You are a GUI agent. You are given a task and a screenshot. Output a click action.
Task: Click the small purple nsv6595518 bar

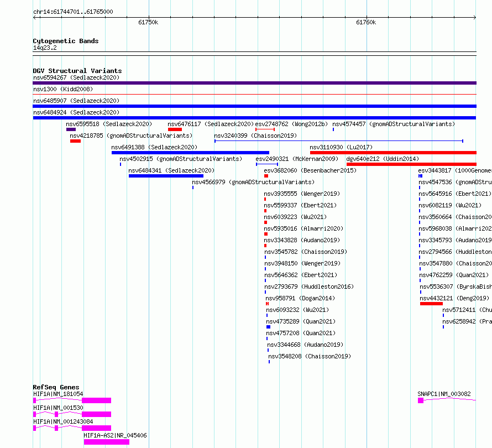point(71,129)
